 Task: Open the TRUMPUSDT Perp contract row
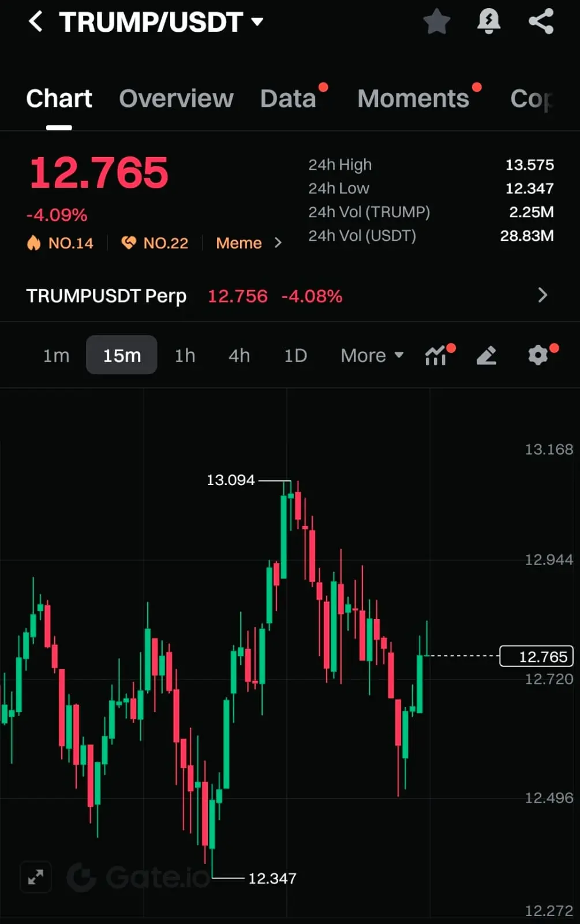click(x=290, y=296)
